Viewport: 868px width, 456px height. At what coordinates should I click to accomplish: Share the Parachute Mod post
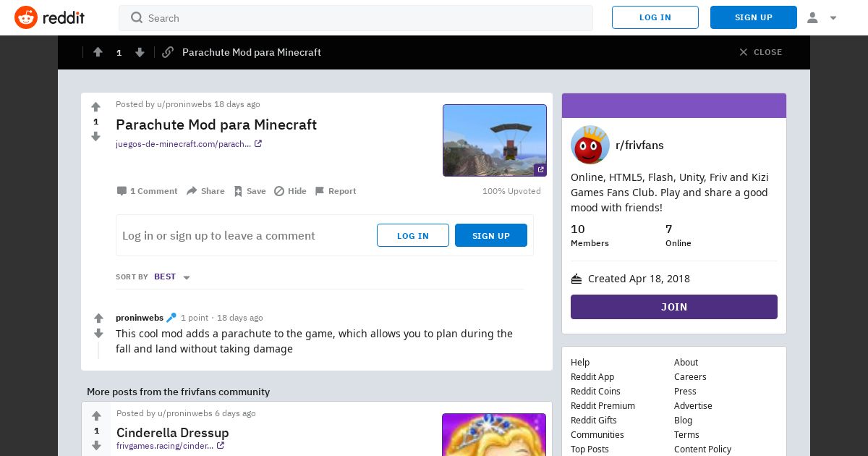pos(205,191)
